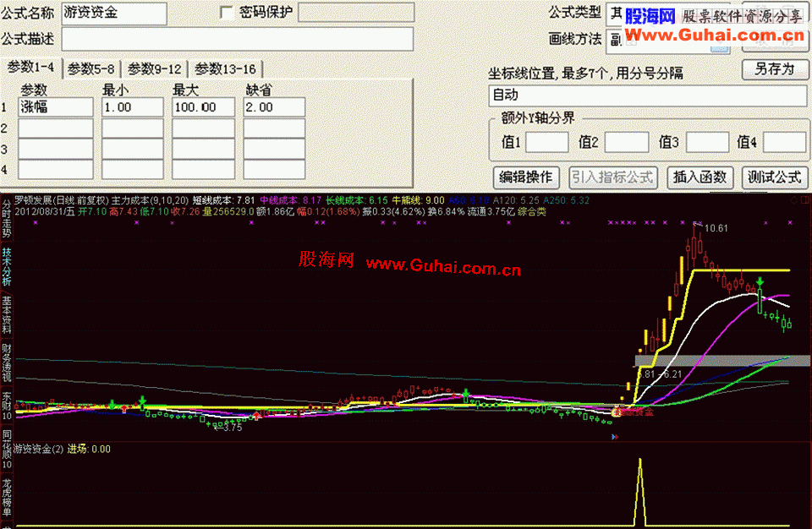Click the 另存为 button
Viewport: 812px width, 529px height.
[775, 69]
